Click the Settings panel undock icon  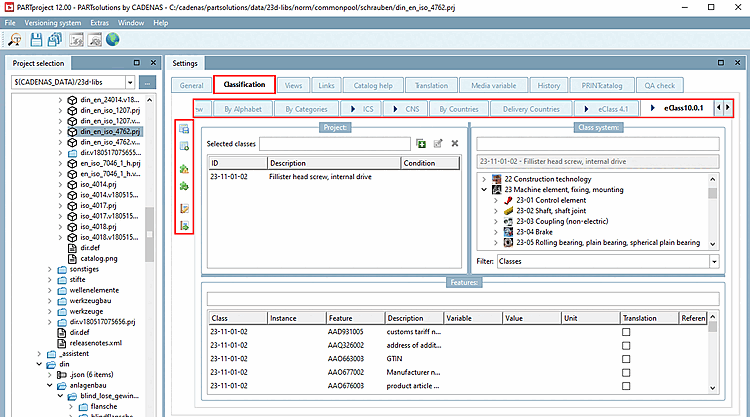point(721,63)
